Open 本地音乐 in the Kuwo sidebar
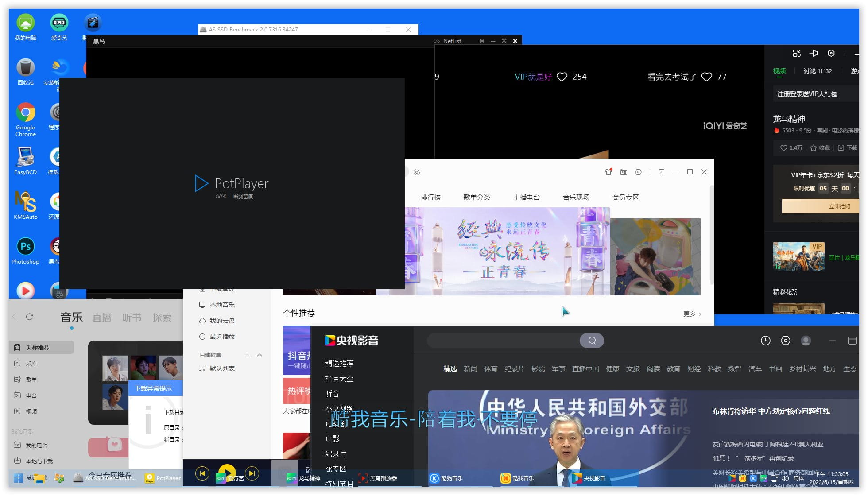This screenshot has width=868, height=496. coord(222,305)
